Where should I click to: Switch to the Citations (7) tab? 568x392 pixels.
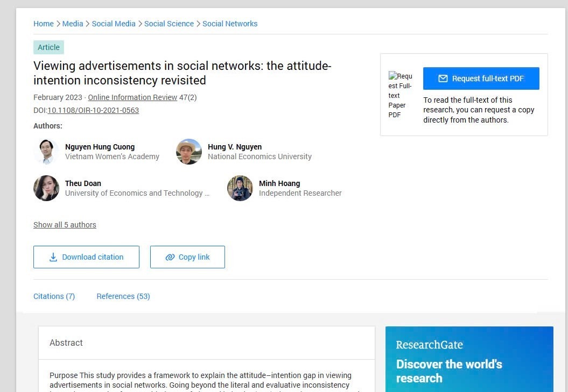(x=54, y=296)
